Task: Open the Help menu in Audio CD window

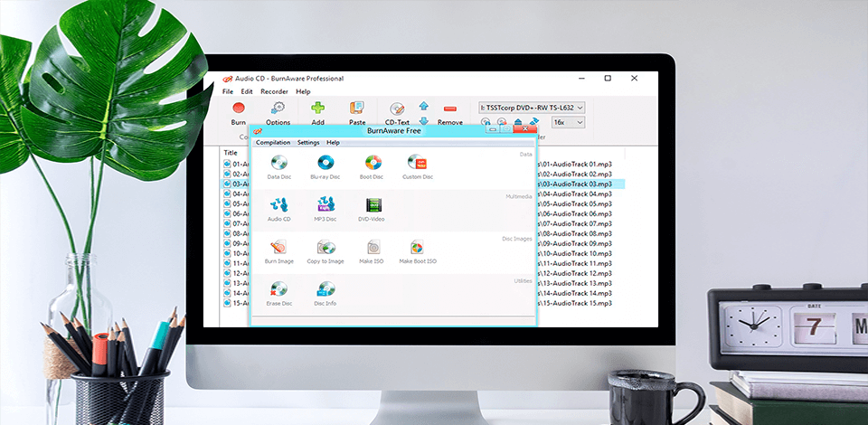Action: (303, 92)
